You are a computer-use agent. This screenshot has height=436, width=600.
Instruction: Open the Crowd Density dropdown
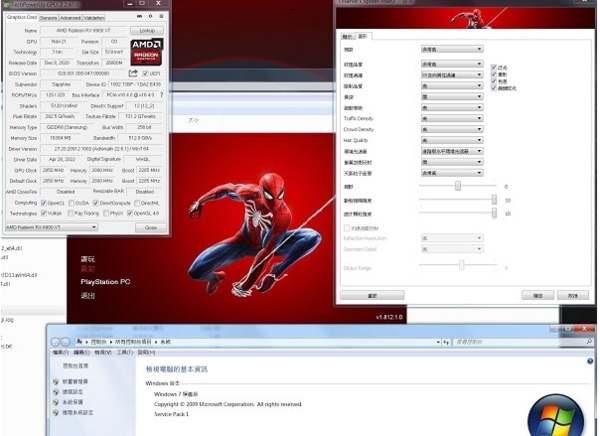point(452,129)
